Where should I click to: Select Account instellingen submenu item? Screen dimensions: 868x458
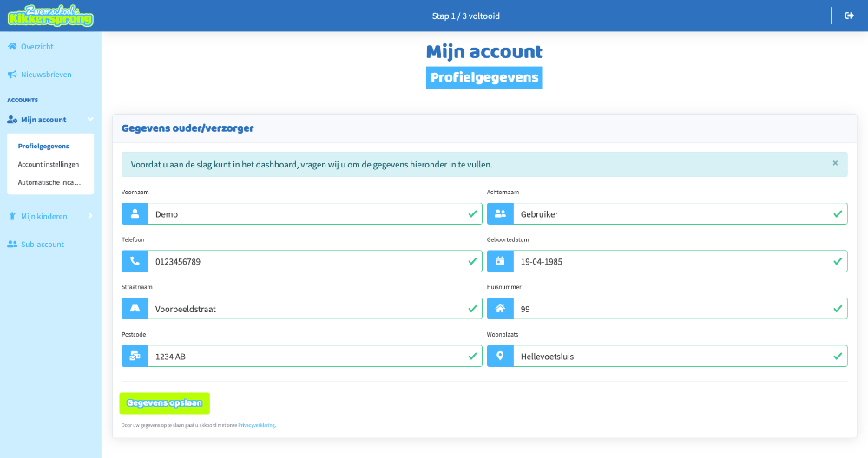click(x=49, y=164)
